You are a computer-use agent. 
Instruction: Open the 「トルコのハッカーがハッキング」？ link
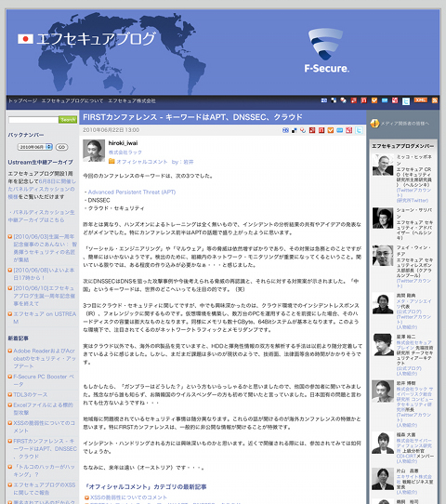pos(44,470)
